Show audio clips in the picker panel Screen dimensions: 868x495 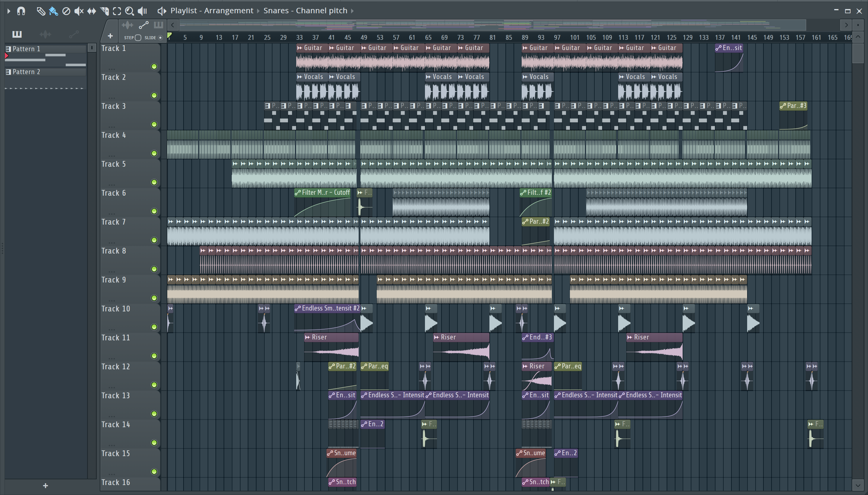pyautogui.click(x=45, y=34)
